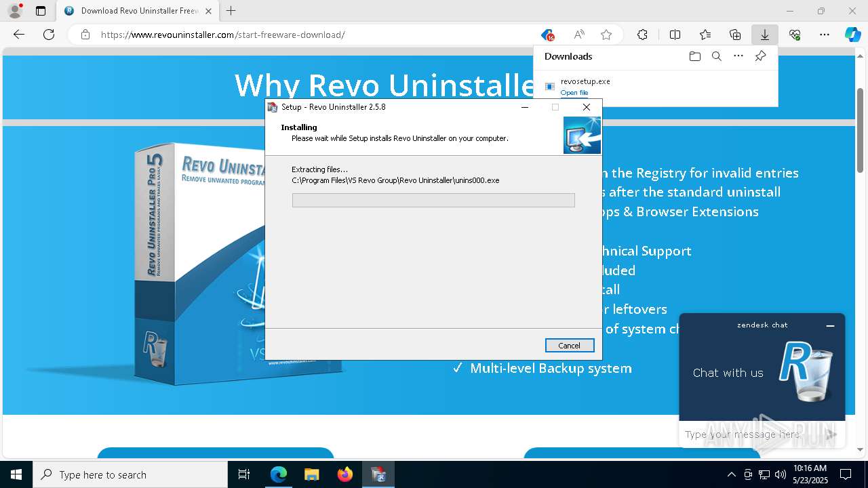Open Browser essentials icon

[795, 35]
